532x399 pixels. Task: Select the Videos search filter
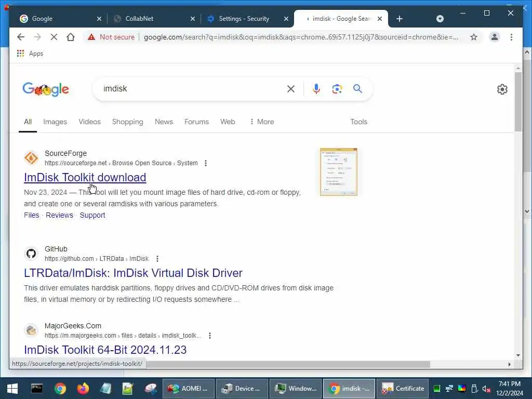point(89,122)
